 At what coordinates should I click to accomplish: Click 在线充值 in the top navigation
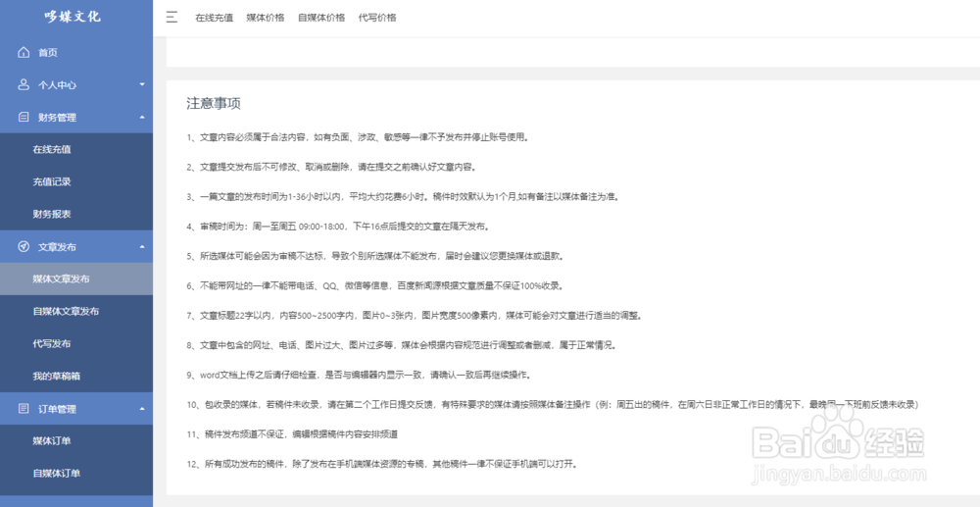click(x=215, y=18)
